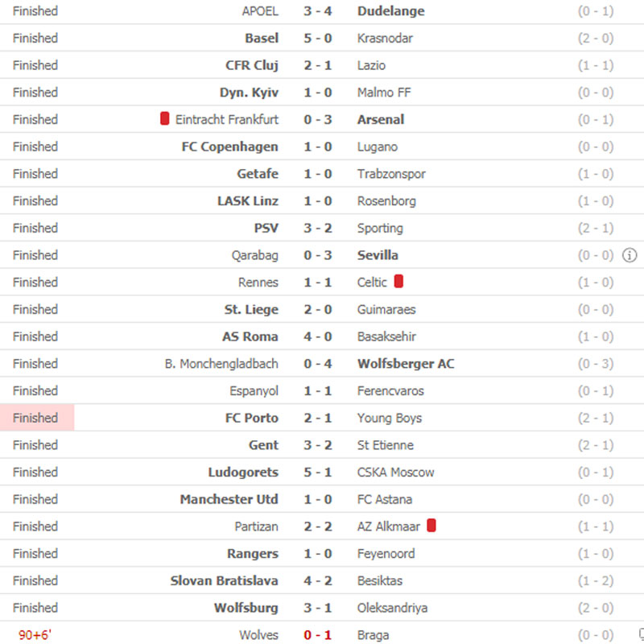The width and height of the screenshot is (644, 644).
Task: Click half-time score of Gladbach-Wolfsberger match
Action: 596,364
